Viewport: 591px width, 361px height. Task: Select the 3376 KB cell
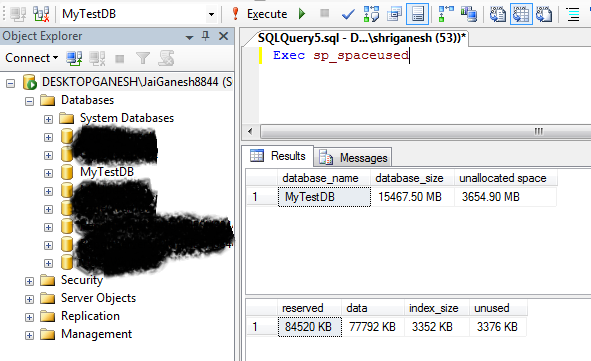click(498, 327)
